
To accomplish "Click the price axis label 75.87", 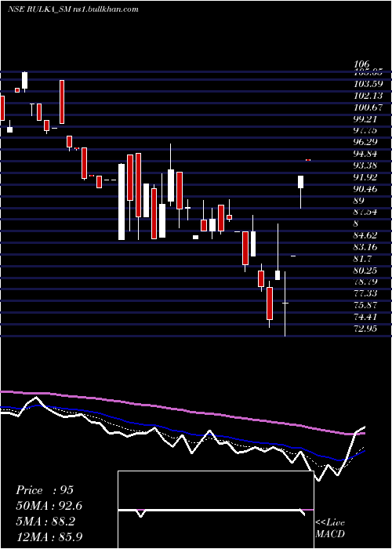I will tap(365, 306).
